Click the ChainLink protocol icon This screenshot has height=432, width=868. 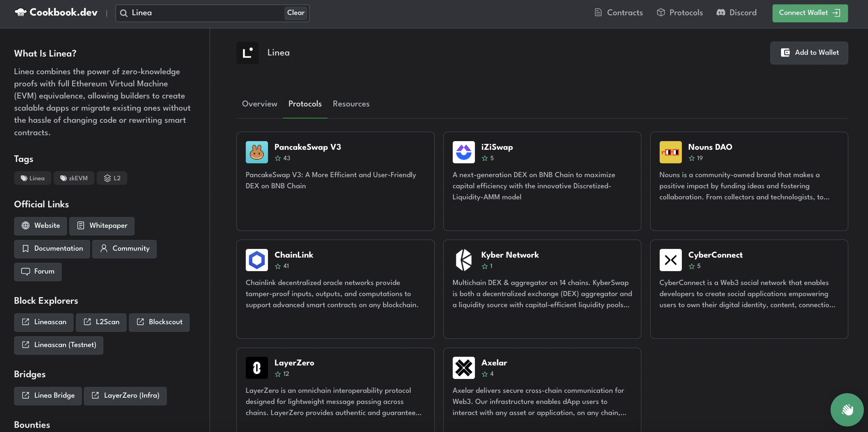pos(256,260)
